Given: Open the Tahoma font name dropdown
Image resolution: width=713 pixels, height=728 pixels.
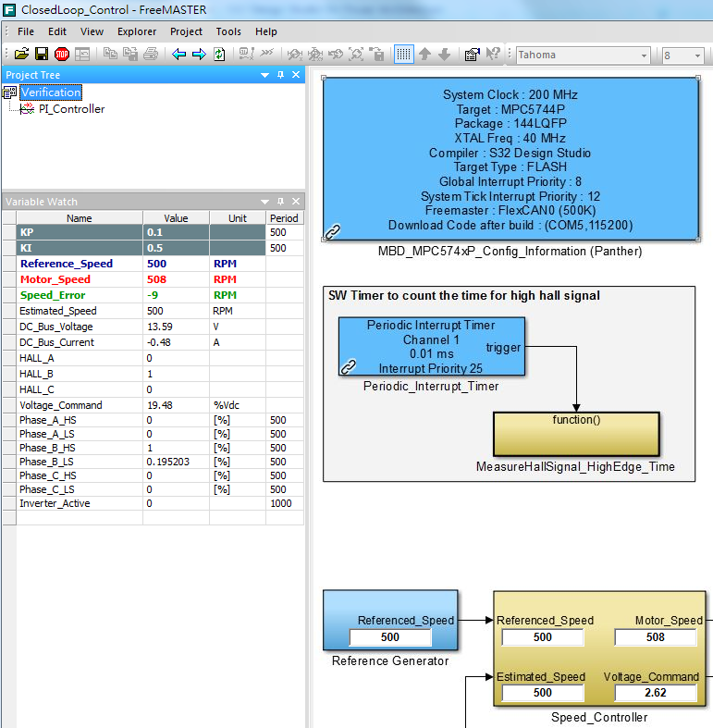Looking at the screenshot, I should [x=644, y=56].
